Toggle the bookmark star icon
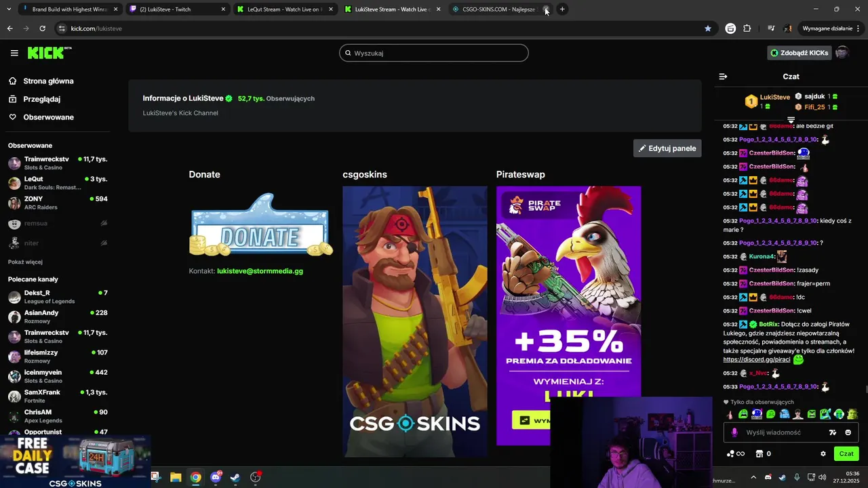 tap(708, 28)
